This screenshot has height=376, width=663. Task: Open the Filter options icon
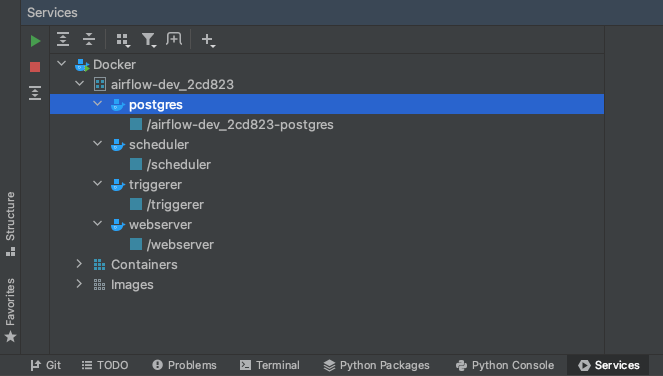tap(149, 40)
